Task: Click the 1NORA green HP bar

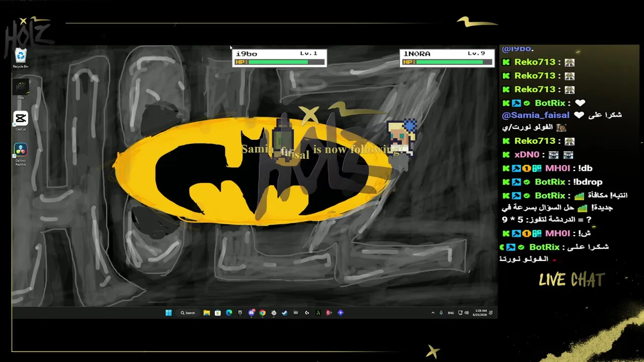Action: 449,62
